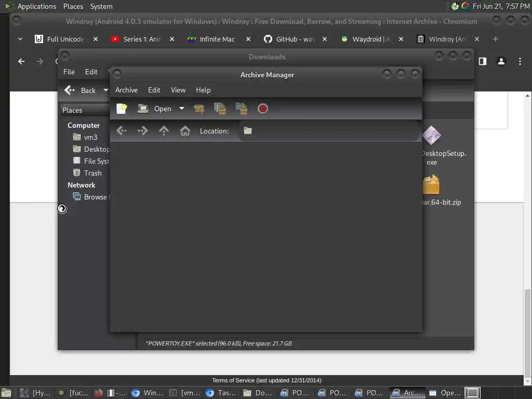Close the Waydroid tab
This screenshot has width=532, height=399.
coord(401,39)
